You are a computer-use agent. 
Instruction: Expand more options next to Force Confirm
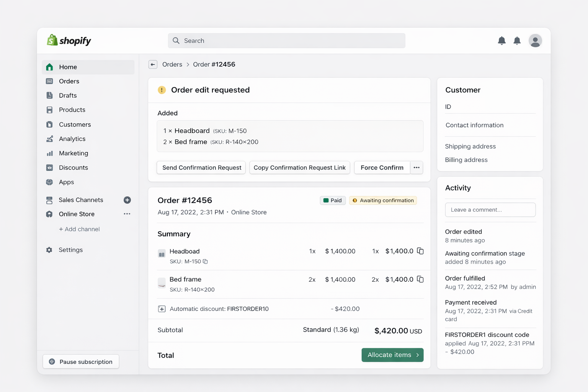pyautogui.click(x=416, y=168)
